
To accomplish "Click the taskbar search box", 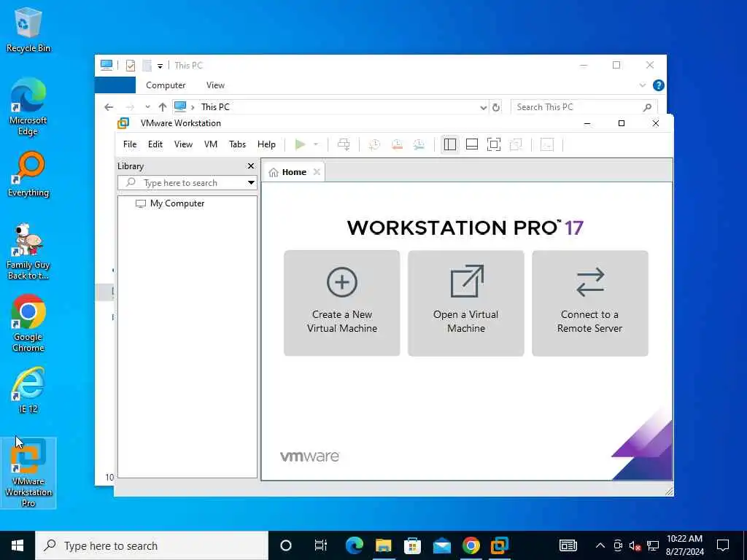I will 152,545.
